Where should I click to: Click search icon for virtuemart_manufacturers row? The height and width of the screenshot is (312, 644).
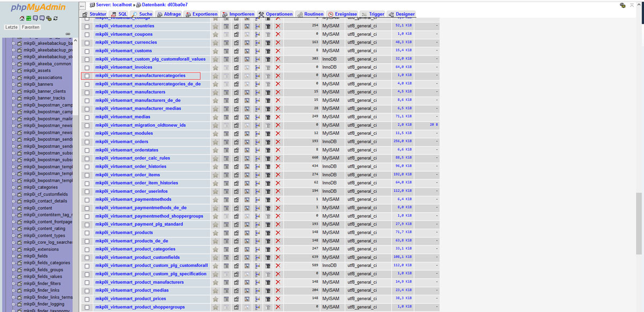click(x=247, y=92)
